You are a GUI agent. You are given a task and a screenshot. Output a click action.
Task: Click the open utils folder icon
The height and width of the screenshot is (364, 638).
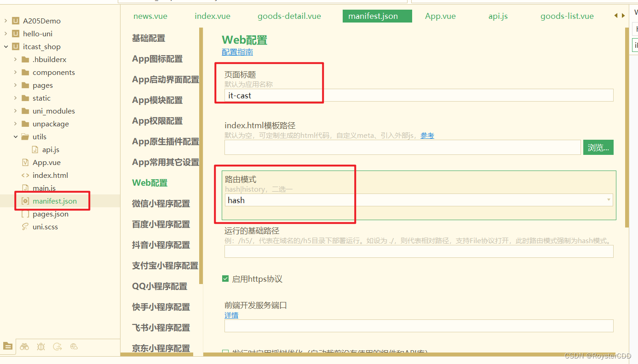[x=25, y=136]
